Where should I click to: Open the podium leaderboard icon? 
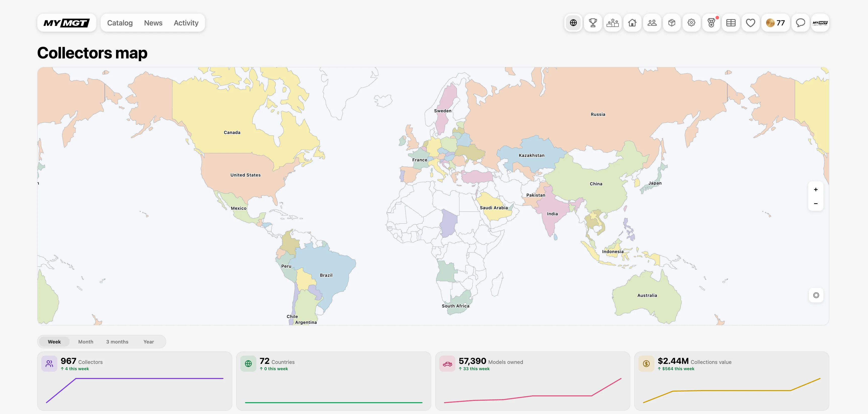click(613, 23)
